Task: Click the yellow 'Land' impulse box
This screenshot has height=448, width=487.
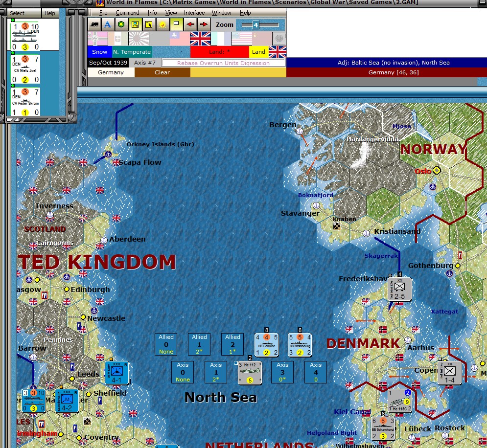Action: [258, 52]
